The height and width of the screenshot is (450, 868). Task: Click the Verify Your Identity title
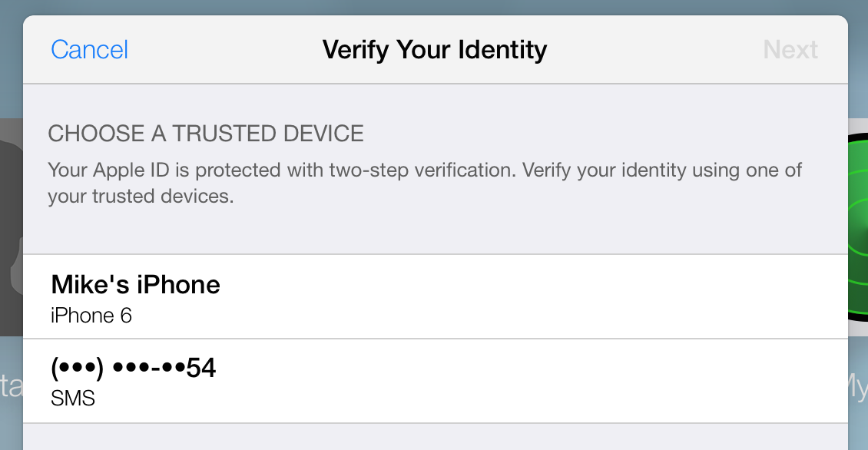435,50
